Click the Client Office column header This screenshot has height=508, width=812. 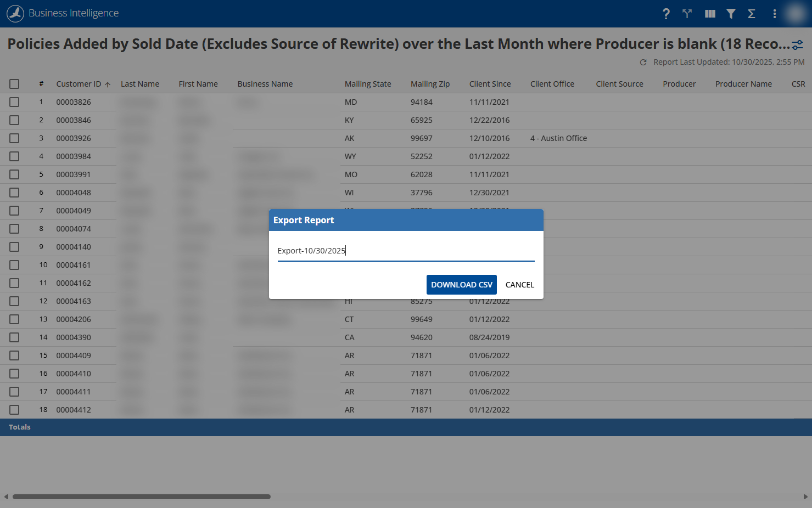pyautogui.click(x=552, y=84)
